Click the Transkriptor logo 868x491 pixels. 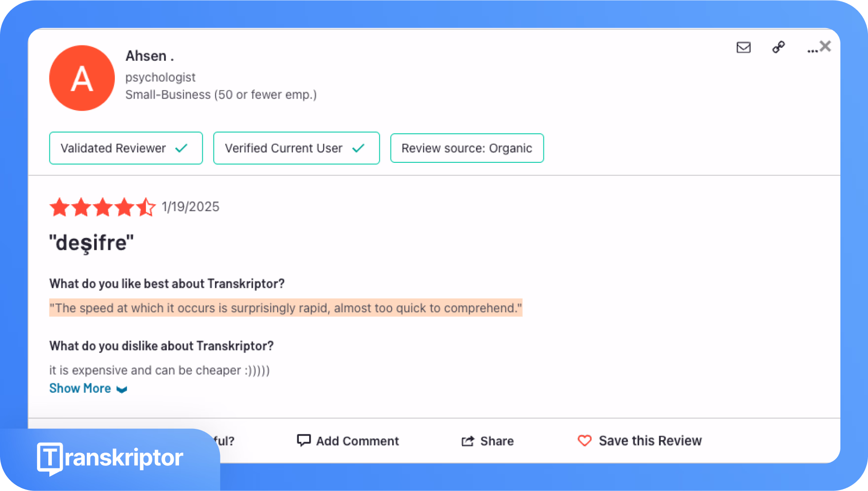coord(110,458)
